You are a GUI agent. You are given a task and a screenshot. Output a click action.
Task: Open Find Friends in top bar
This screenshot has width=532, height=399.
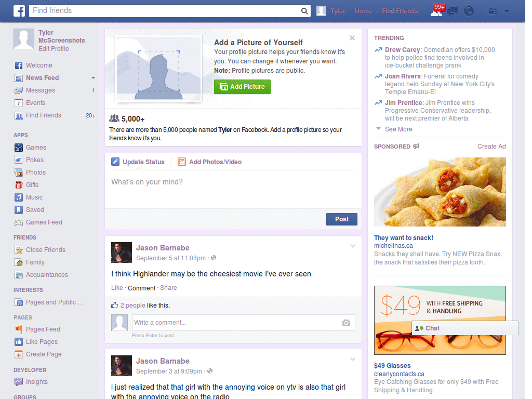[x=400, y=11]
